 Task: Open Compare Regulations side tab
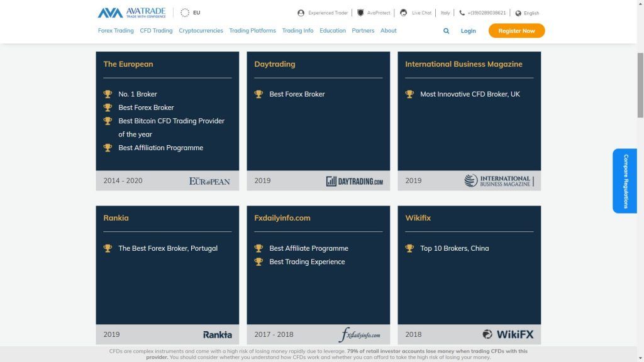coord(625,181)
